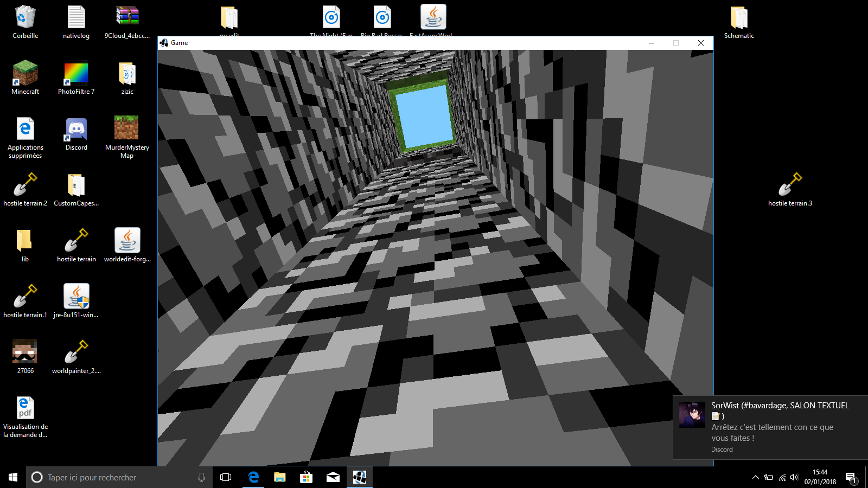Activate the taskbar search microphone
This screenshot has width=868, height=488.
(x=201, y=477)
